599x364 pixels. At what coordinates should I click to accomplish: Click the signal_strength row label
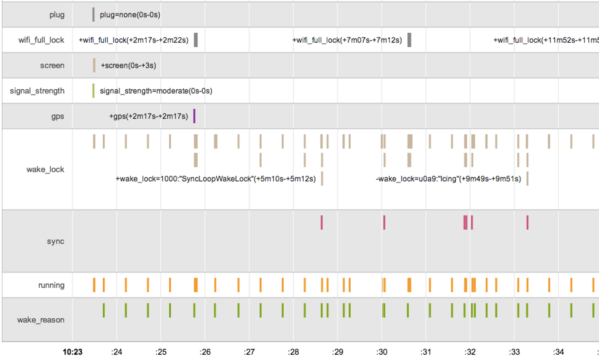pos(37,91)
